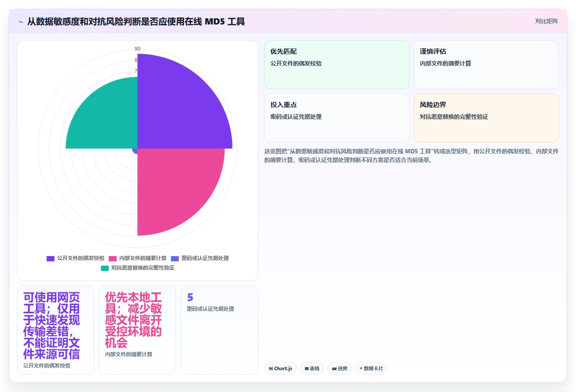Click the 对比矩阵 label in the header
Viewport: 576px width, 392px height.
546,21
